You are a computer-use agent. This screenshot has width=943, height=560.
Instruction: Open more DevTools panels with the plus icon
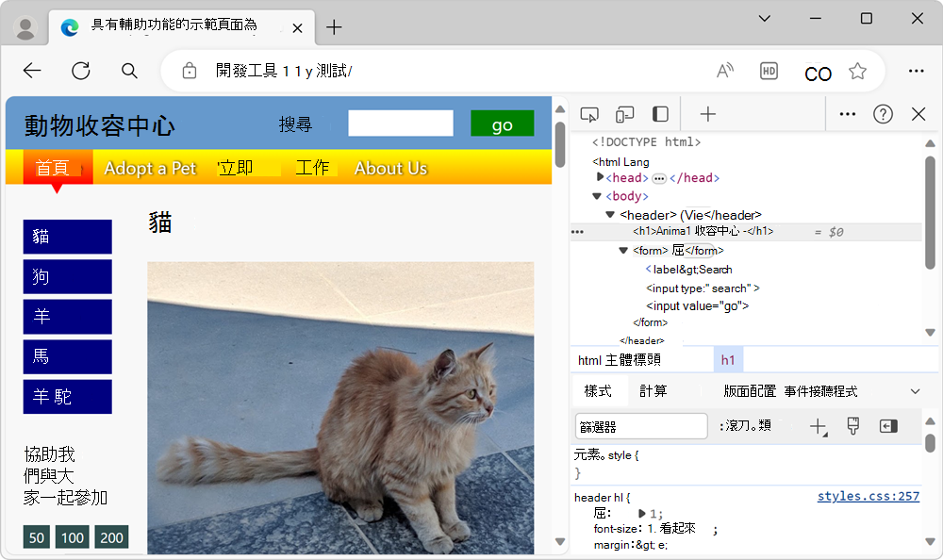point(706,113)
